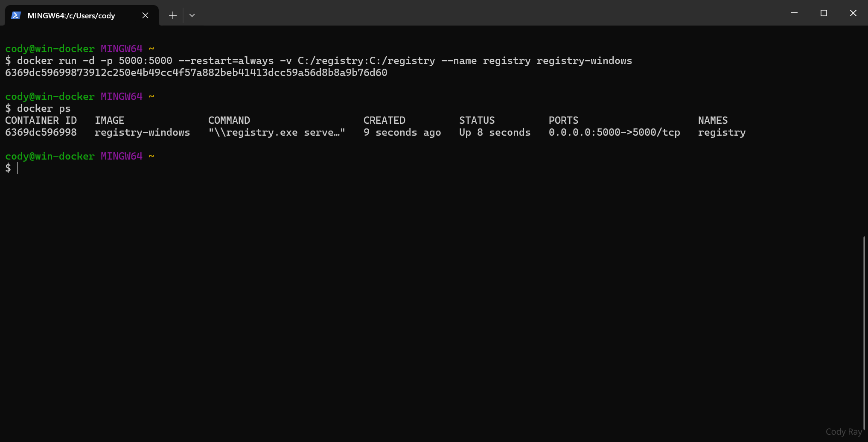
Task: Close the terminal window
Action: (853, 13)
